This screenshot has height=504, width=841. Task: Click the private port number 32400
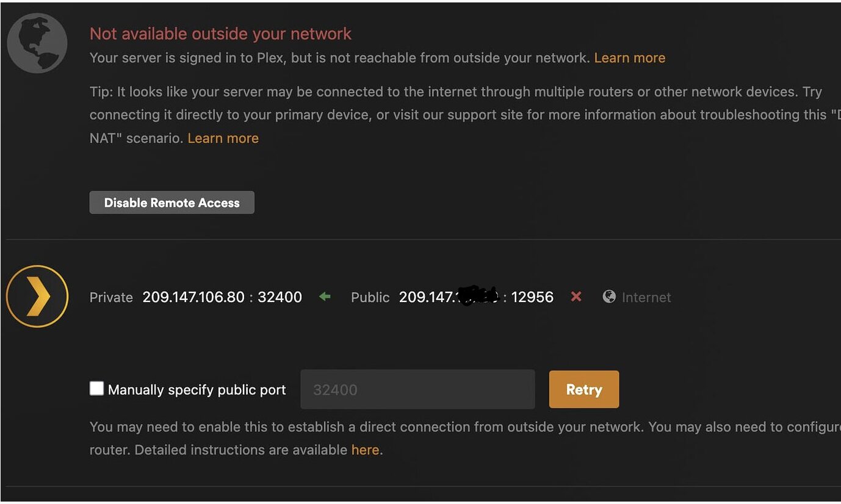pos(280,297)
